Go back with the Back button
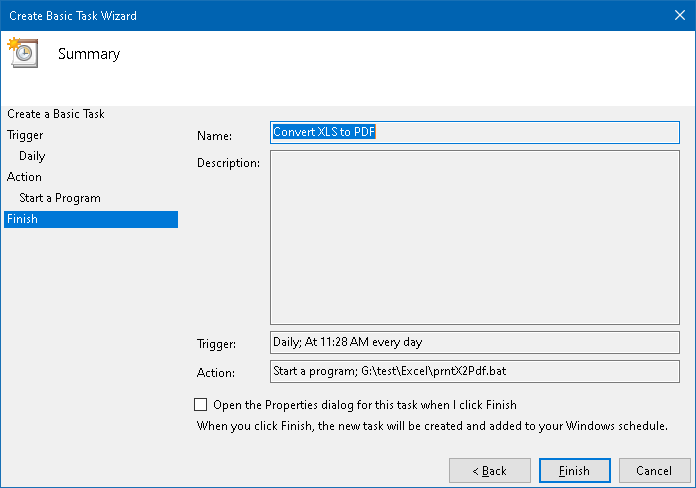 (x=490, y=470)
